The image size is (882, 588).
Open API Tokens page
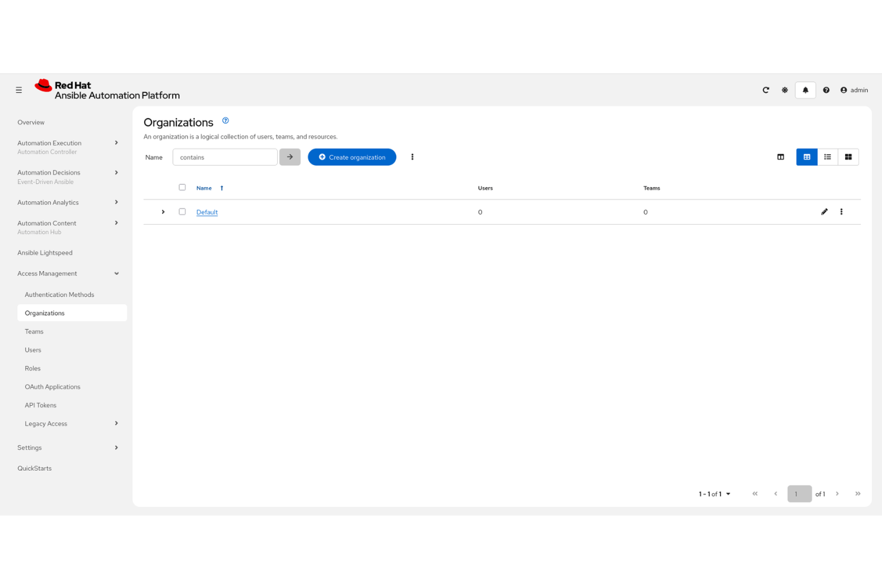(x=41, y=406)
